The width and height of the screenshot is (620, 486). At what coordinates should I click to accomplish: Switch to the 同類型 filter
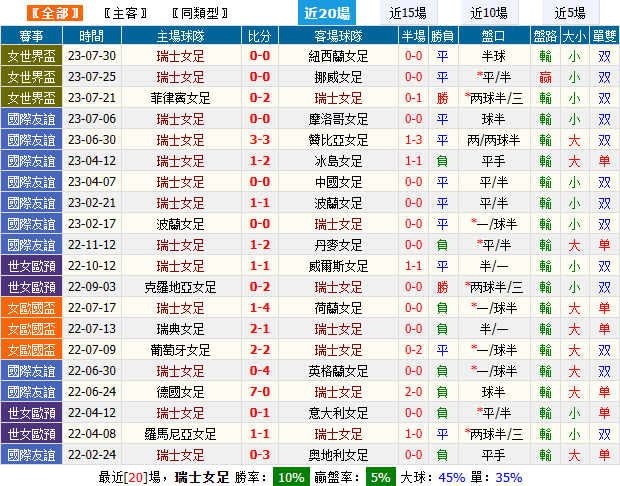point(199,14)
